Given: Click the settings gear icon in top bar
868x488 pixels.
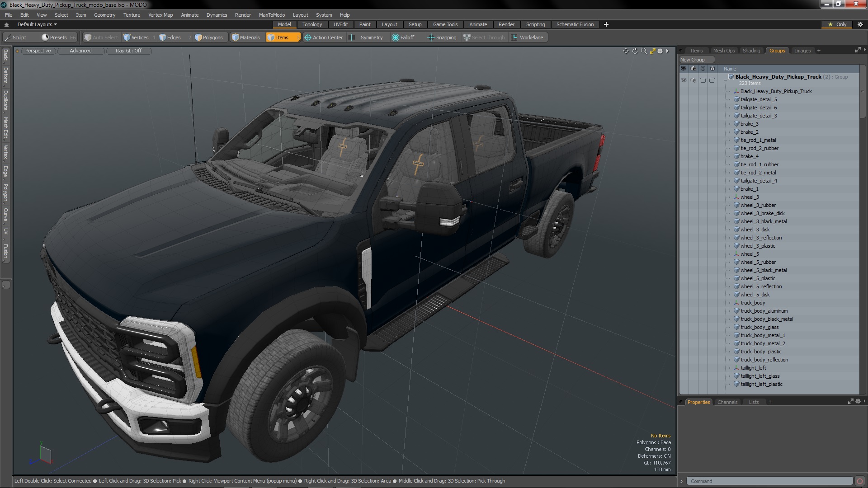Looking at the screenshot, I should point(860,24).
